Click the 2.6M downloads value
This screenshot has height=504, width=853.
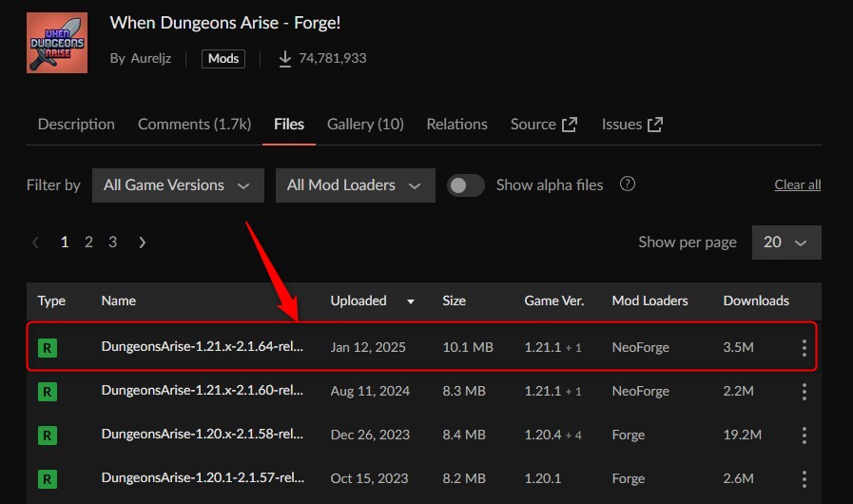coord(739,478)
